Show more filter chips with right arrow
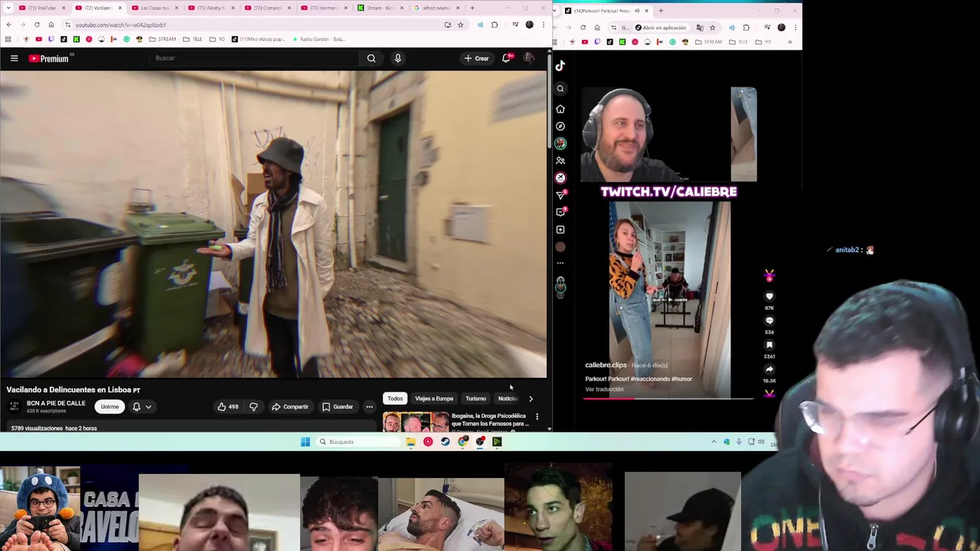The image size is (980, 551). [531, 399]
